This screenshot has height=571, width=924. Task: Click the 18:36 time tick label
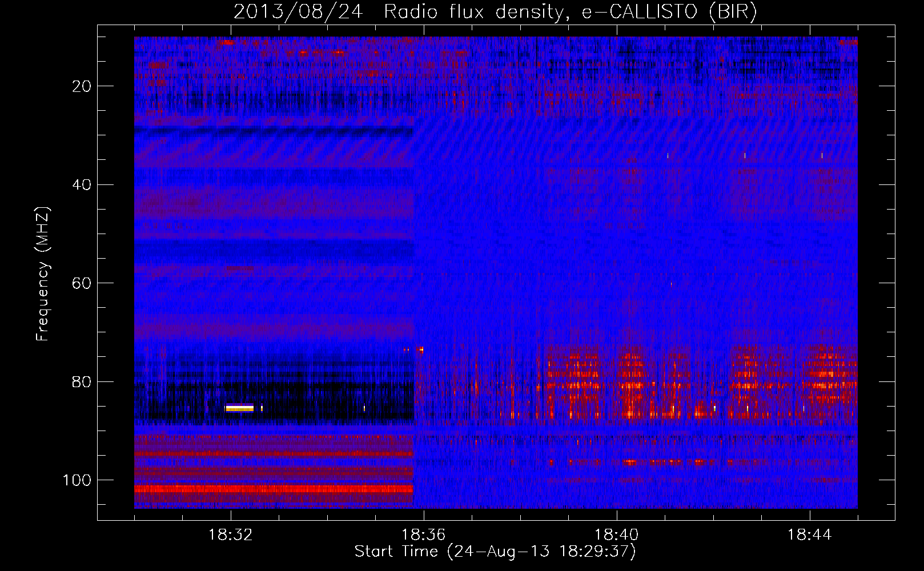423,535
